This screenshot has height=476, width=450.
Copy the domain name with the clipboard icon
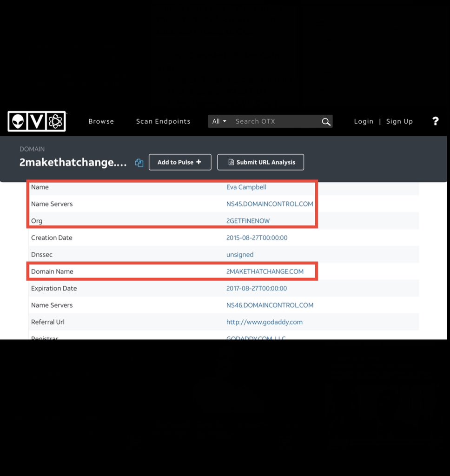tap(139, 163)
